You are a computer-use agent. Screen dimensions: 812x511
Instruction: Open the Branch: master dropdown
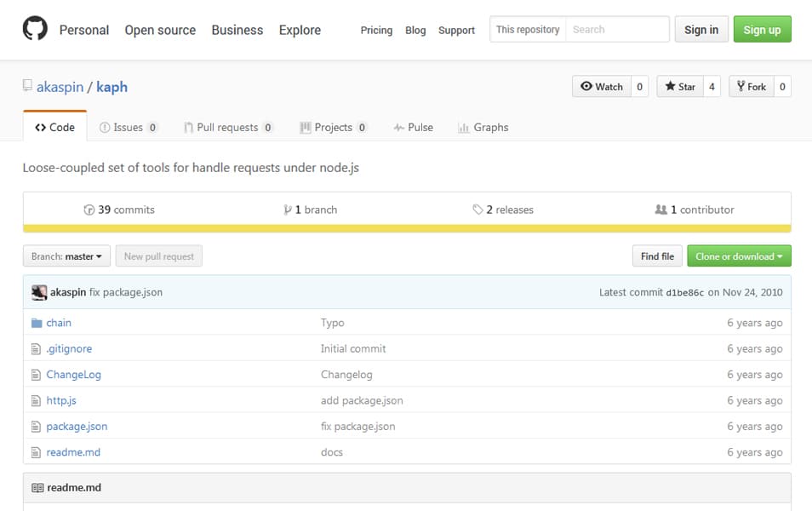[66, 256]
